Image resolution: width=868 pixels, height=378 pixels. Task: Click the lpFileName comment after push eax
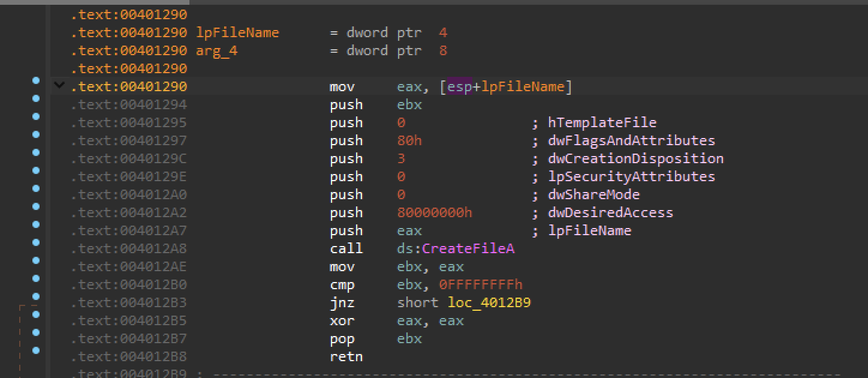point(590,230)
